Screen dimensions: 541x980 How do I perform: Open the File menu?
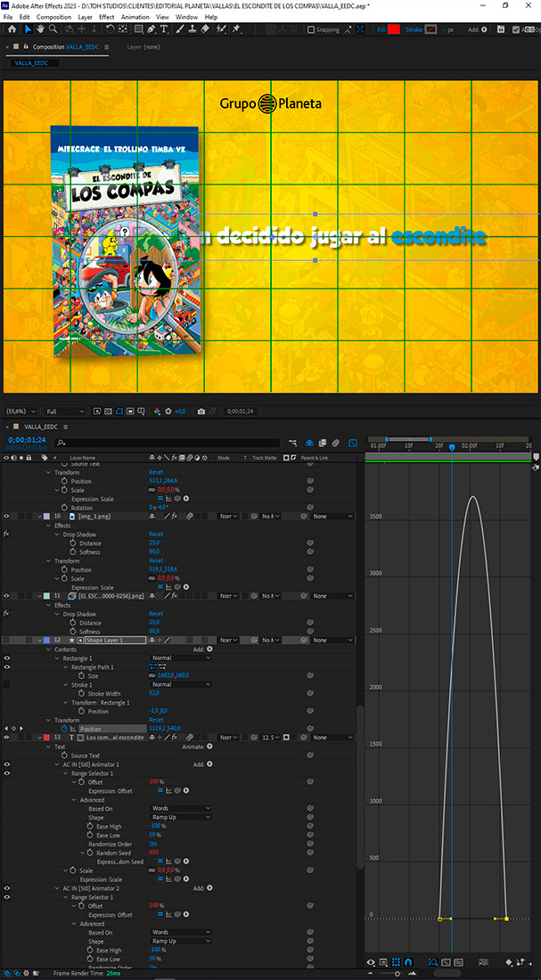tap(8, 17)
